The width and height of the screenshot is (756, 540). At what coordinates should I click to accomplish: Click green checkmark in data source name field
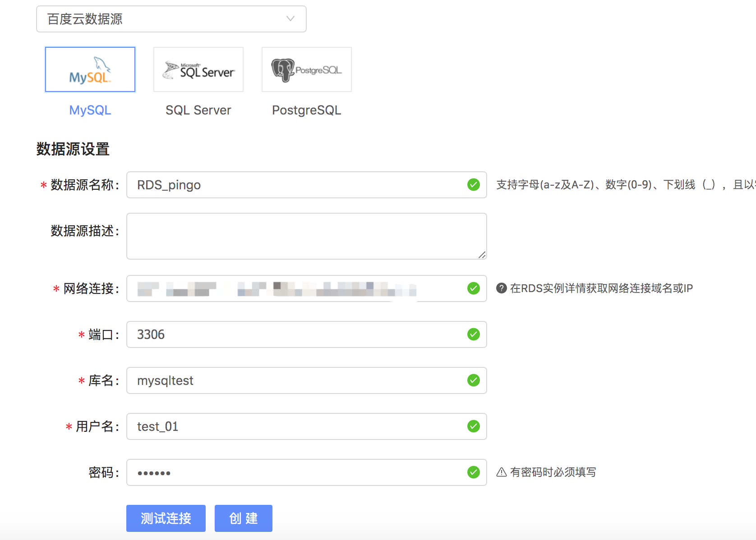[x=473, y=185]
